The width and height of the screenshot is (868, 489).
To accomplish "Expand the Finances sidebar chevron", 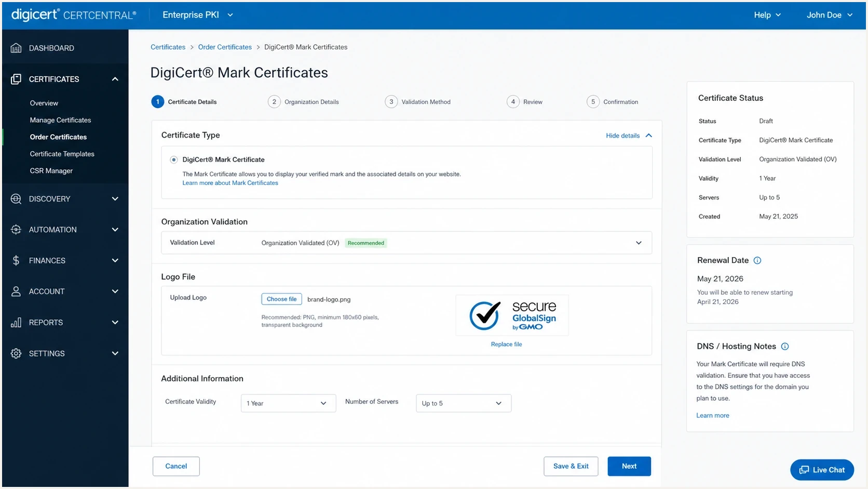I will point(115,260).
